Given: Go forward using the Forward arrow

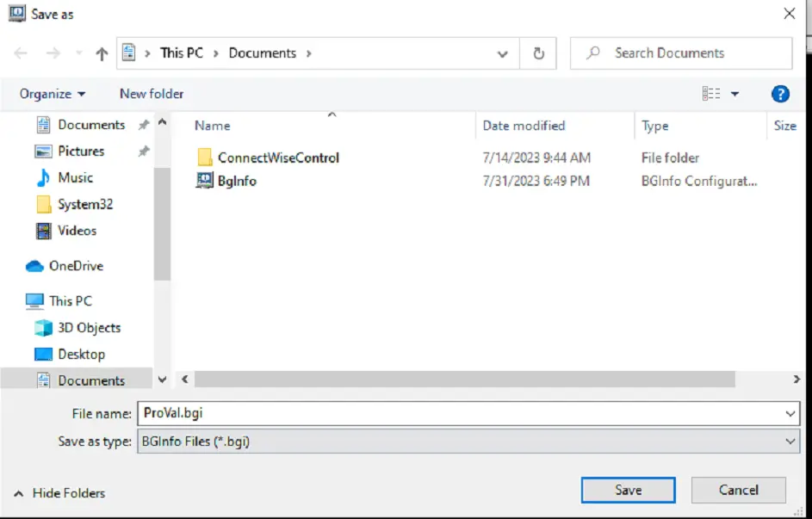Looking at the screenshot, I should click(53, 53).
